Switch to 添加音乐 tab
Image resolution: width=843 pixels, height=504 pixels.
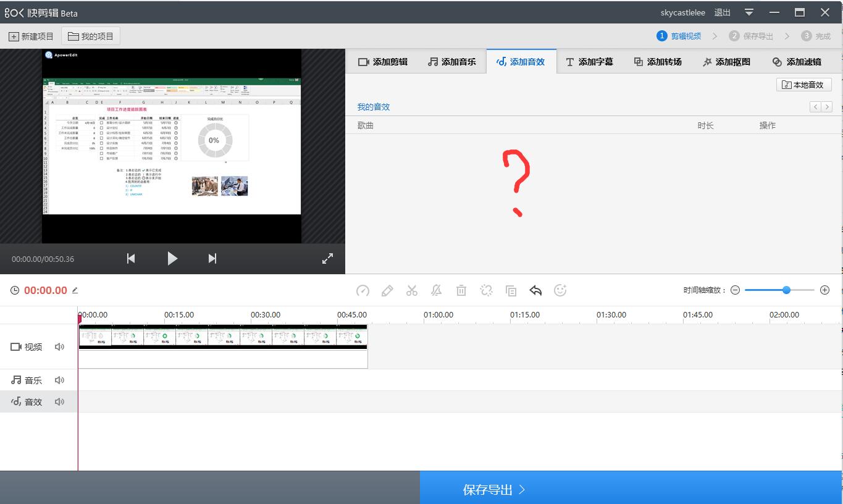(452, 62)
